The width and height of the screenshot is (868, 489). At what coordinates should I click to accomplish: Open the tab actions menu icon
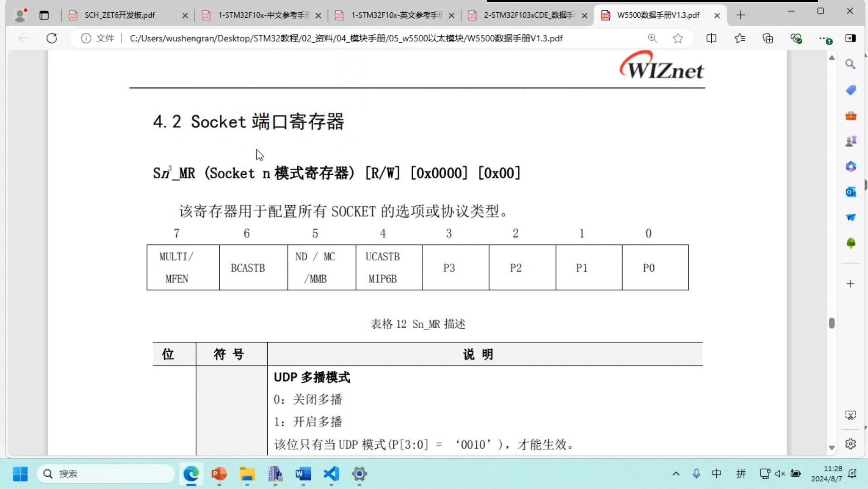pos(44,15)
